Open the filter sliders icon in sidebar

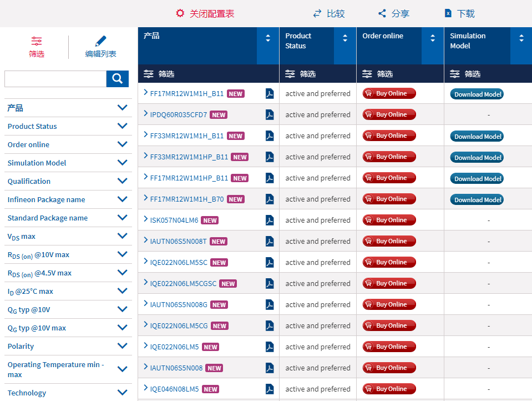pos(36,41)
